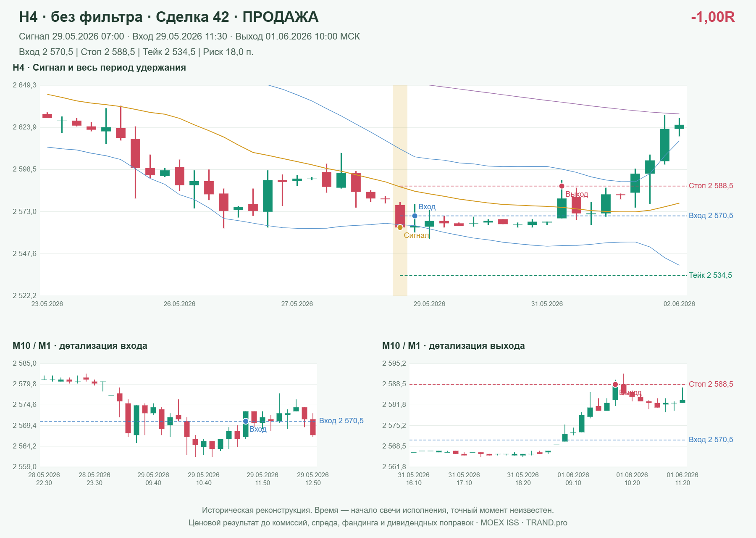Click the heading 'M10 / M1 · детализация входа'
756x538 pixels.
point(80,346)
